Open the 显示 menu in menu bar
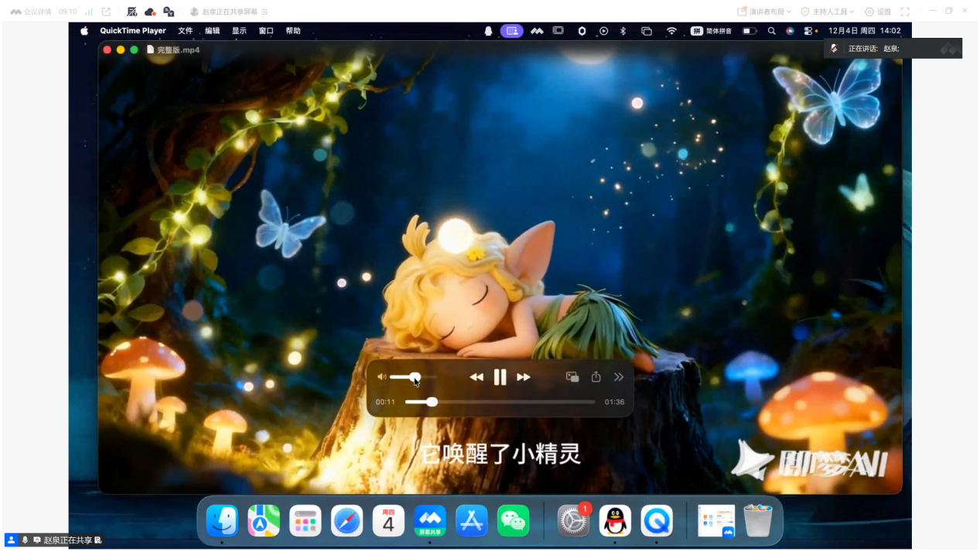Screen dimensions: 980x551 239,31
